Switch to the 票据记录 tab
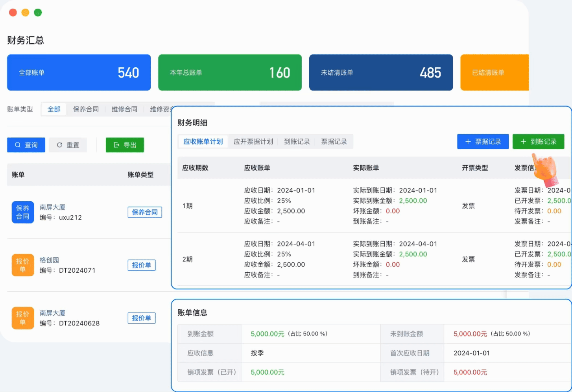 tap(334, 141)
